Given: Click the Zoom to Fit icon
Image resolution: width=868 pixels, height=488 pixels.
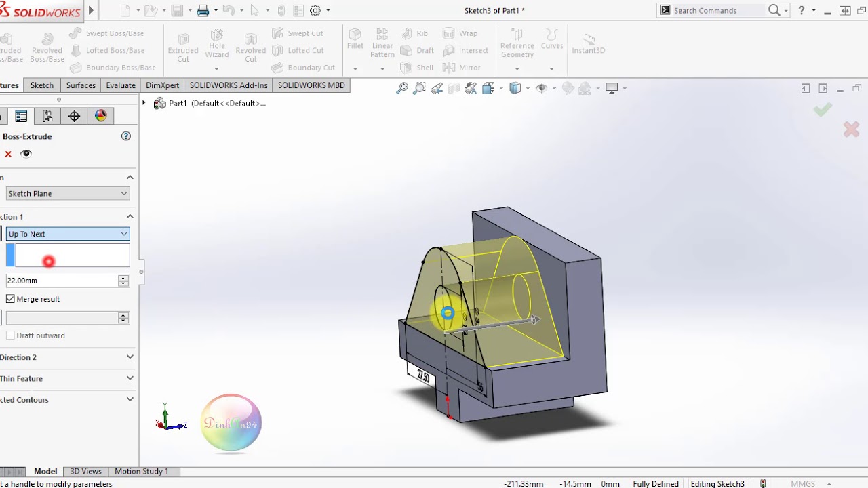Looking at the screenshot, I should [402, 88].
